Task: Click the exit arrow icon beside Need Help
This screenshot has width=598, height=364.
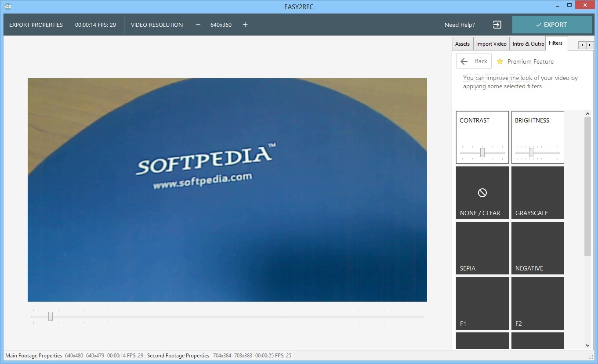Action: coord(497,25)
